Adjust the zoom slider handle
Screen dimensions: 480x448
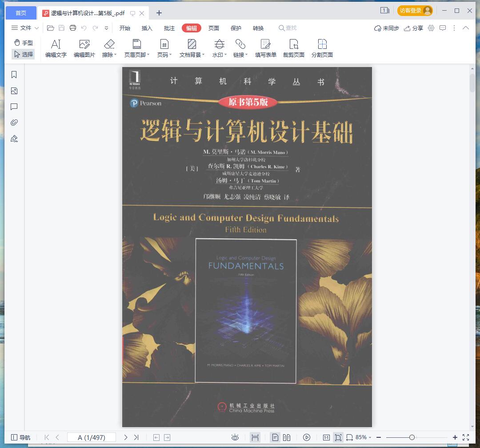[x=412, y=438]
